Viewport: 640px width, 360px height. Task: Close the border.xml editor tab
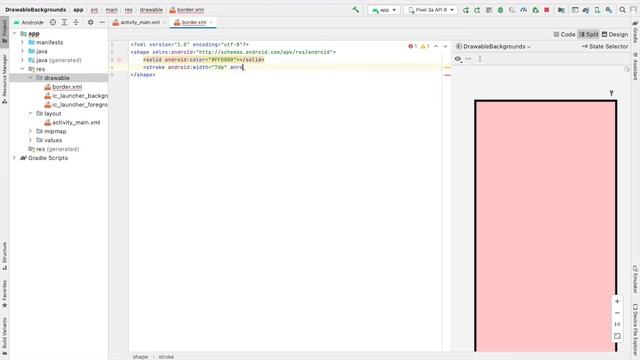211,22
